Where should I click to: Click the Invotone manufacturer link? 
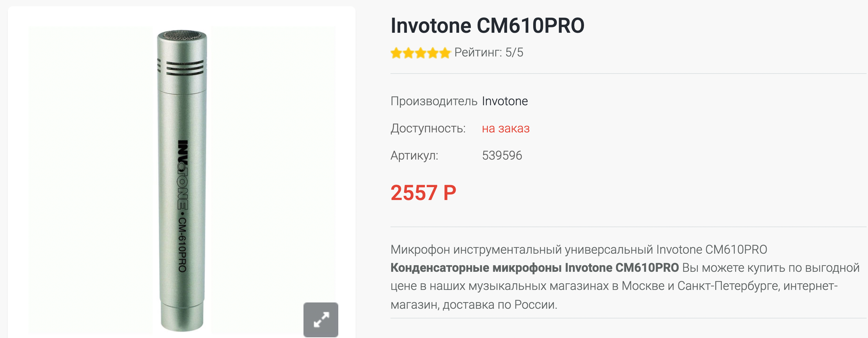[505, 101]
